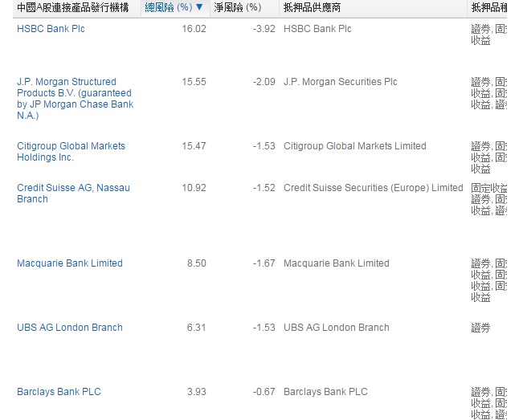Select the 8.50 total risk value
The width and height of the screenshot is (519, 420).
pyautogui.click(x=196, y=263)
